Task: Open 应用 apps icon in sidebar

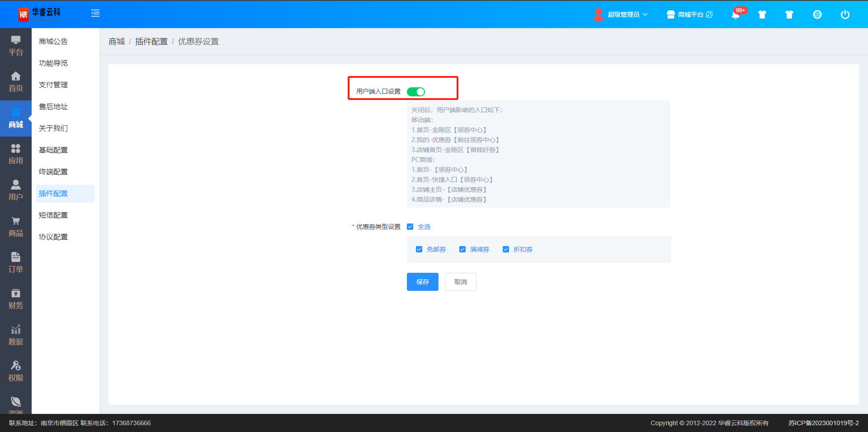Action: 16,154
